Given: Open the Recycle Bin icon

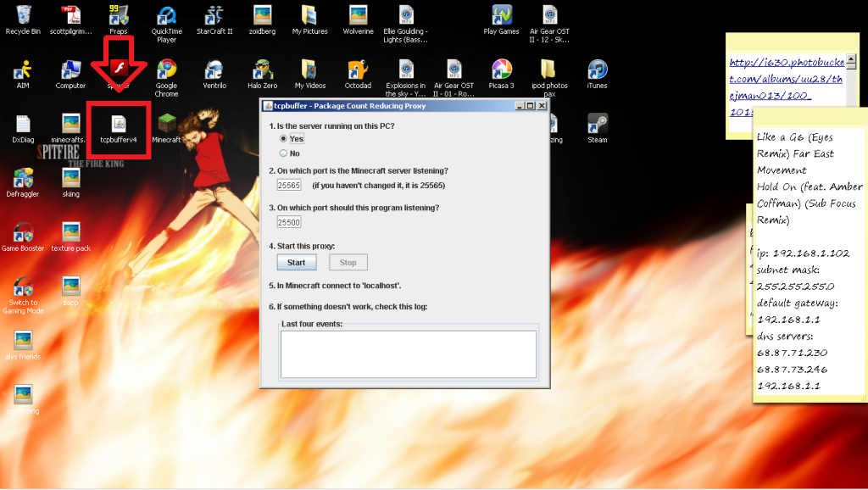Looking at the screenshot, I should click(23, 16).
